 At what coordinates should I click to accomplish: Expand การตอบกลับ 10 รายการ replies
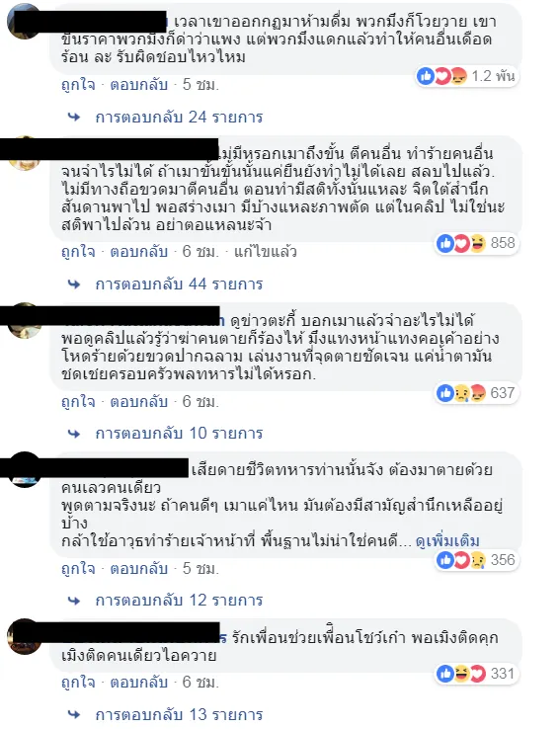coord(179,434)
